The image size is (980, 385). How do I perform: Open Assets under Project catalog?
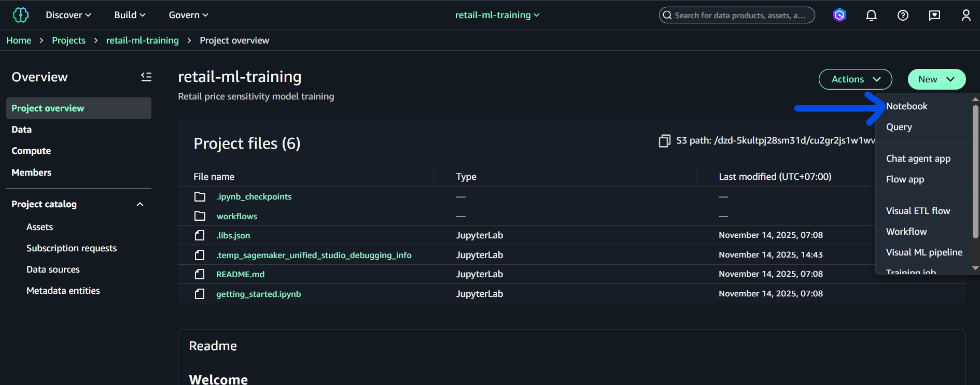coord(40,227)
